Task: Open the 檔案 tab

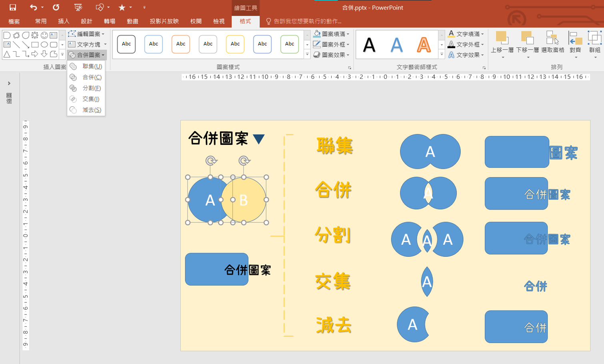Action: click(14, 21)
